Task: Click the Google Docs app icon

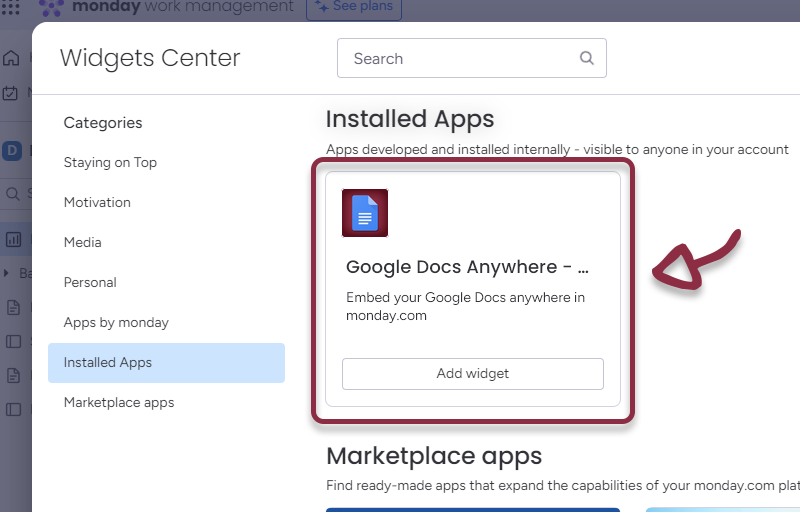Action: 364,213
